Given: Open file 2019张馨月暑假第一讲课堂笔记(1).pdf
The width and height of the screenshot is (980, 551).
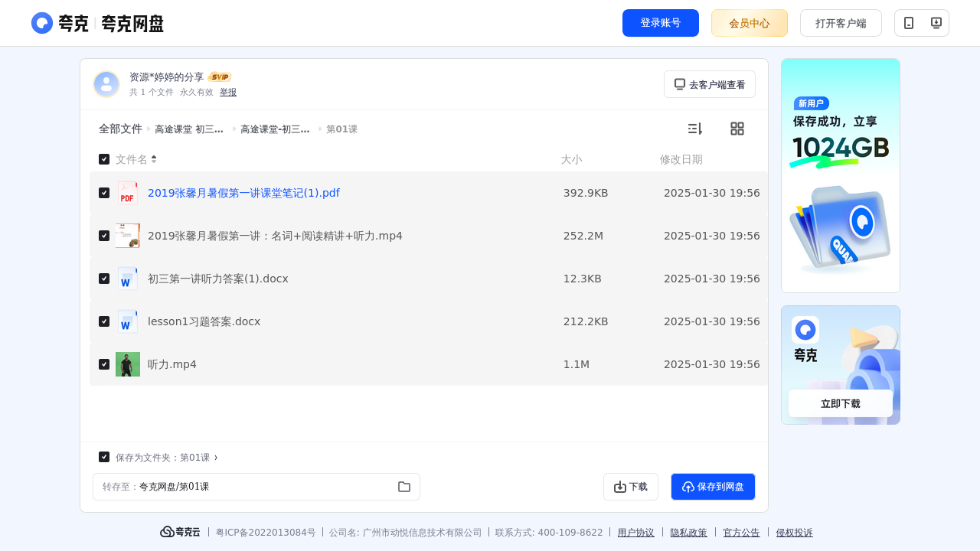Looking at the screenshot, I should tap(243, 193).
